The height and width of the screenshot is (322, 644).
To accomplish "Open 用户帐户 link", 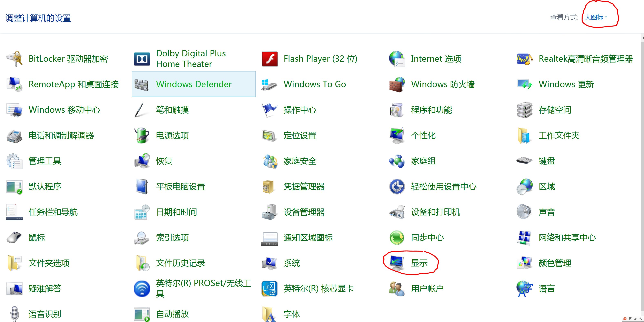I will pos(427,289).
